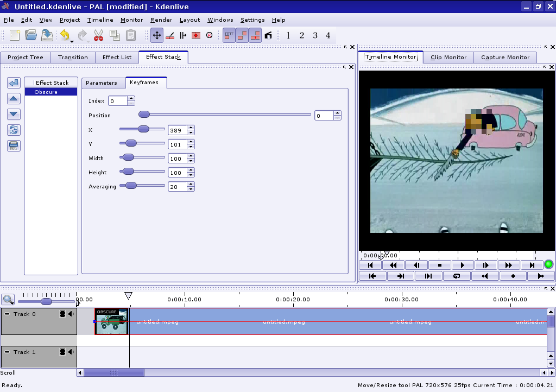This screenshot has height=392, width=556.
Task: Click the loop playback button
Action: click(x=457, y=276)
